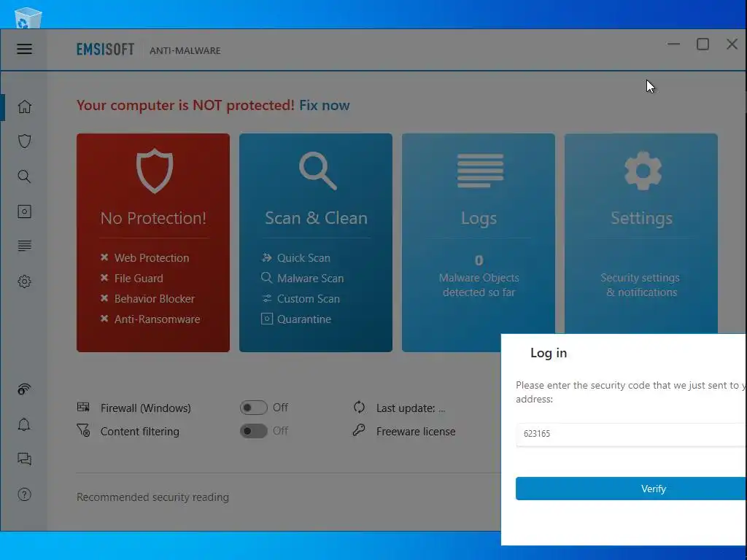Minimize the Emsisoft window
Image resolution: width=747 pixels, height=560 pixels.
pos(673,44)
